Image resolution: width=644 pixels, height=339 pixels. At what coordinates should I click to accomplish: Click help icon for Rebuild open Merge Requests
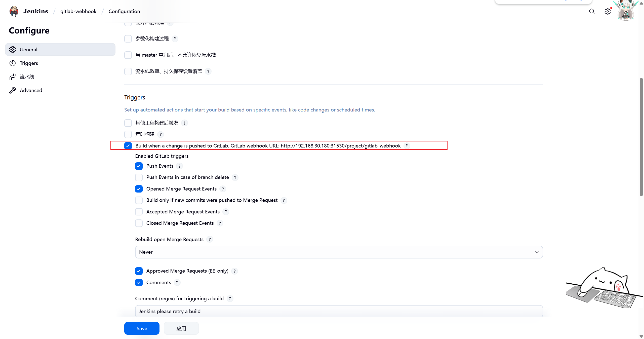tap(210, 239)
